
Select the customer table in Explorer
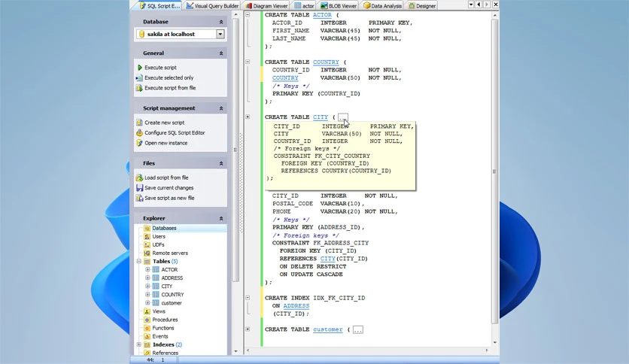(172, 303)
